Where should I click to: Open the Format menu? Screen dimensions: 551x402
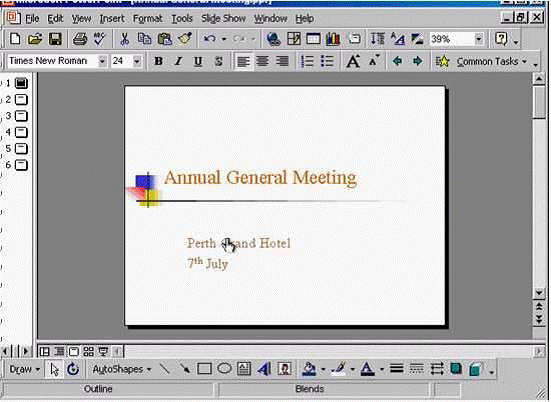pyautogui.click(x=148, y=18)
